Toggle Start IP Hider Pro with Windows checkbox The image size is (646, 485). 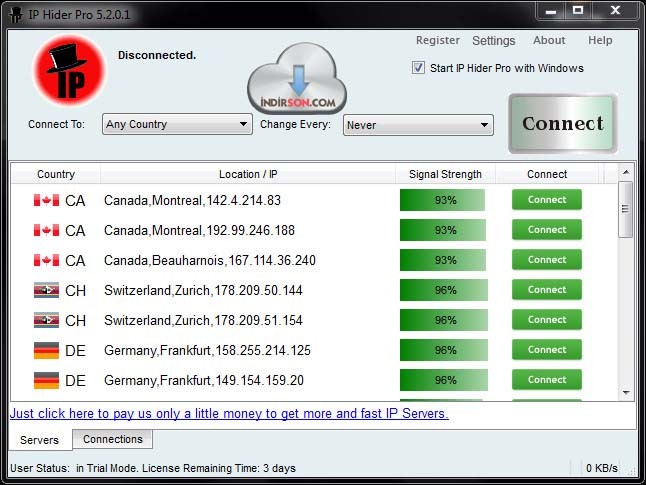tap(418, 68)
